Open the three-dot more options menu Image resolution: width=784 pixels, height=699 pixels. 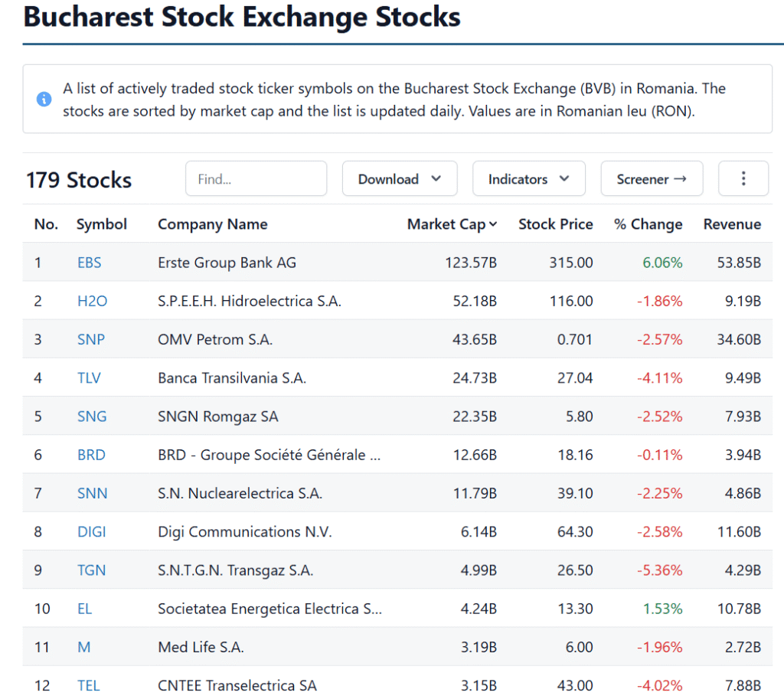(x=743, y=178)
